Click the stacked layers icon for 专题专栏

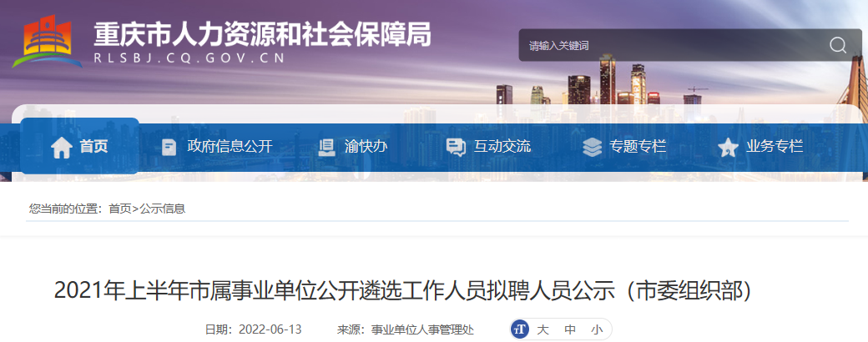pos(592,147)
